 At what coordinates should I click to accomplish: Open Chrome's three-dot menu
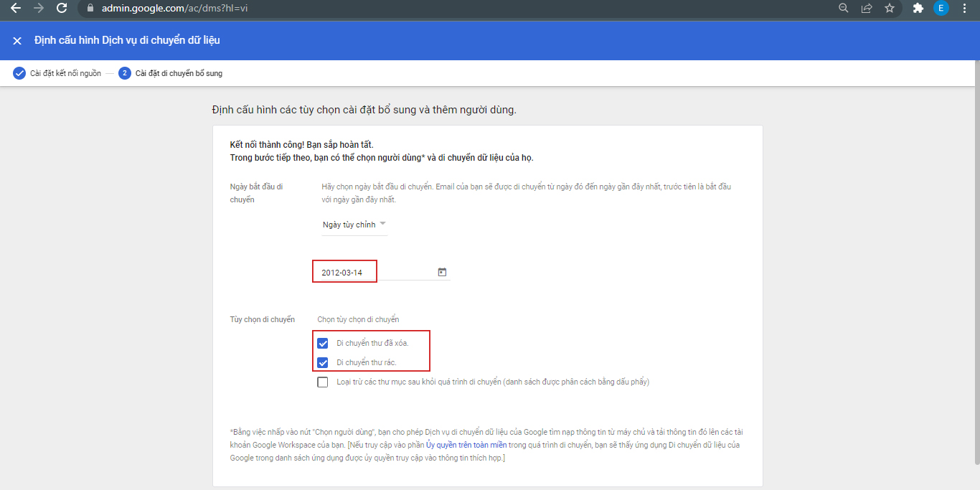tap(965, 9)
